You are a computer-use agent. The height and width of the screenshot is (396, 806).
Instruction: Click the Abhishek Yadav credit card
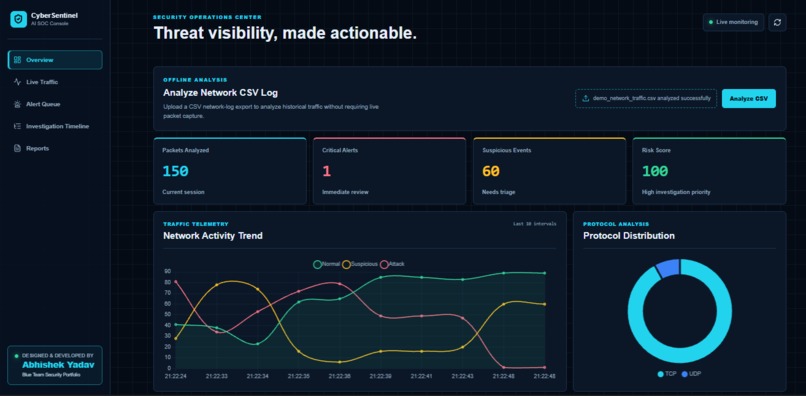pyautogui.click(x=55, y=365)
